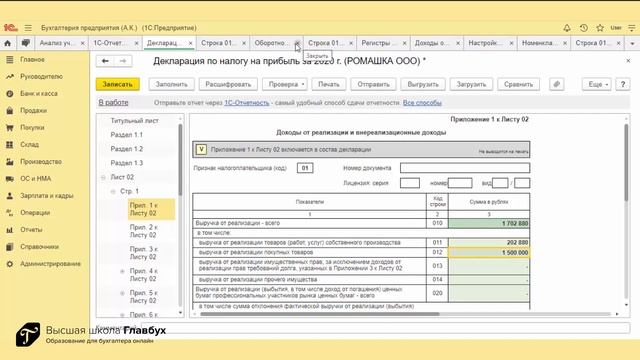
Task: Click Сравнить button
Action: point(518,84)
